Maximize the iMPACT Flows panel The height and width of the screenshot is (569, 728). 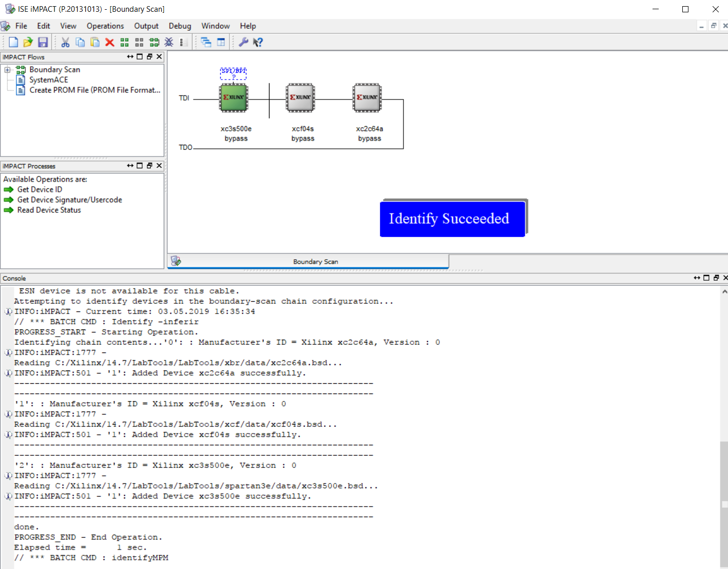point(140,57)
